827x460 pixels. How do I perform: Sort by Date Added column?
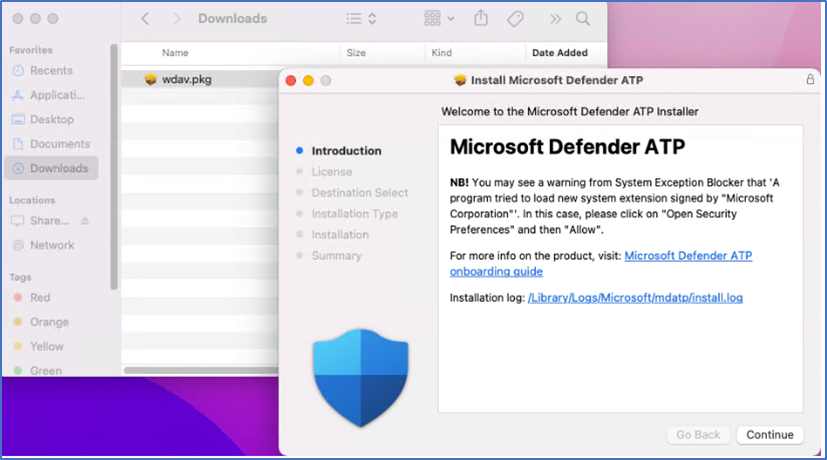click(560, 53)
